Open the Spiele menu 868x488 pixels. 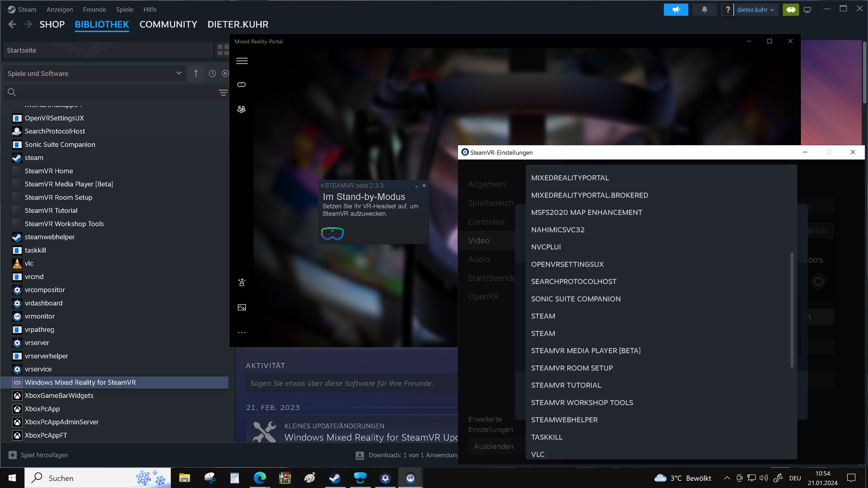[x=125, y=9]
